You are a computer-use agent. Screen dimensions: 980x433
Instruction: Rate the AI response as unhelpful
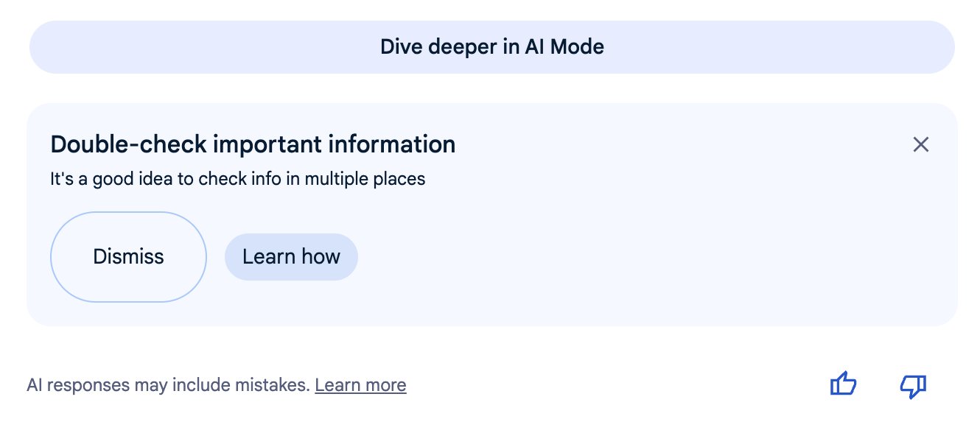click(913, 385)
